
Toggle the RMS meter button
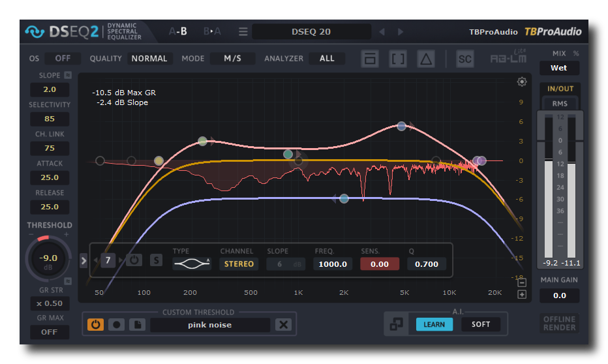tap(560, 104)
